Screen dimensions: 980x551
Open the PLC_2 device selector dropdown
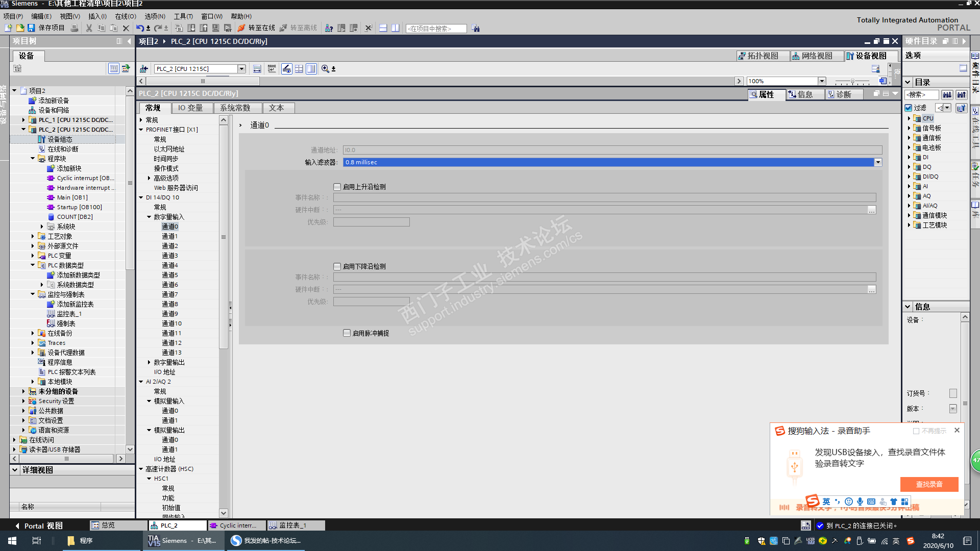tap(241, 69)
